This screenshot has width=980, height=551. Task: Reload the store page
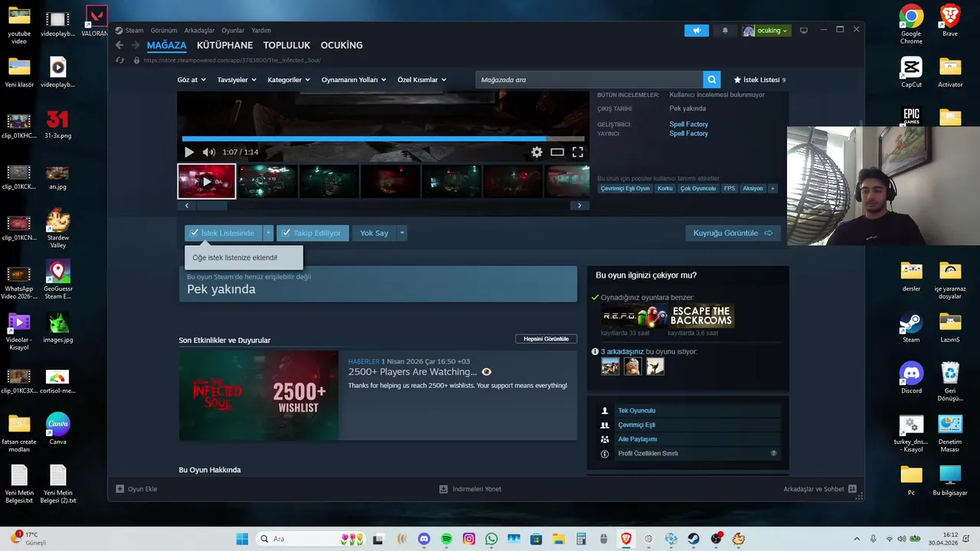(120, 60)
